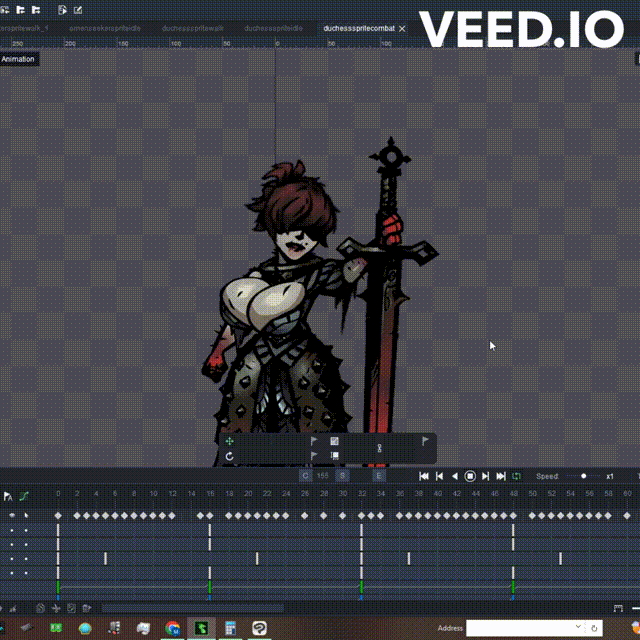Select the duchessspritecombat tab

click(x=359, y=29)
